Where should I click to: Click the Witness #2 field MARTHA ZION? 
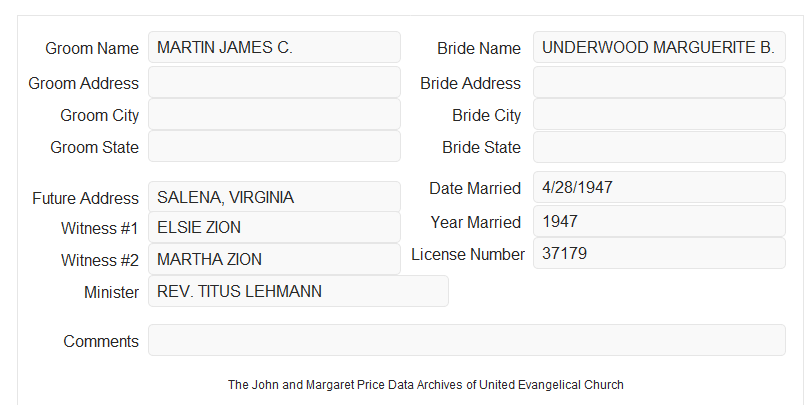[274, 259]
